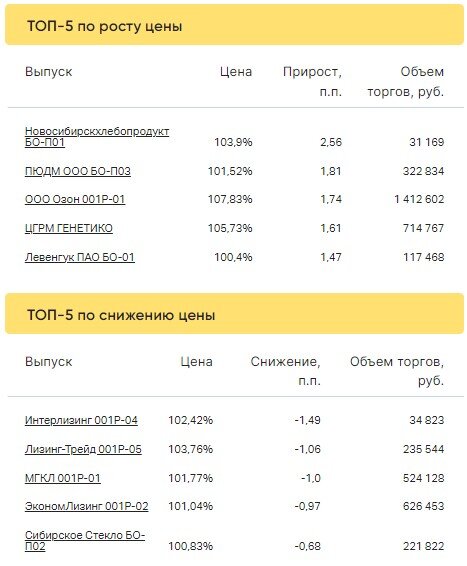This screenshot has width=467, height=566.
Task: Click the Объем торгов, руб. header in decline table
Action: [x=397, y=371]
